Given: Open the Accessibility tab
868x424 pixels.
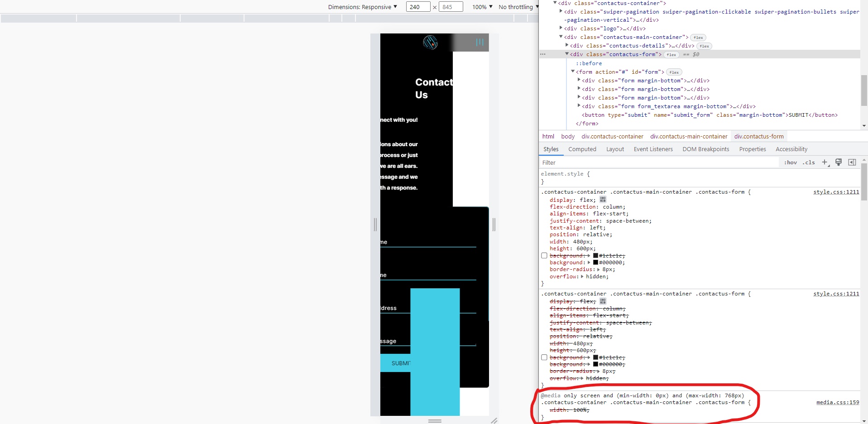Looking at the screenshot, I should click(791, 149).
